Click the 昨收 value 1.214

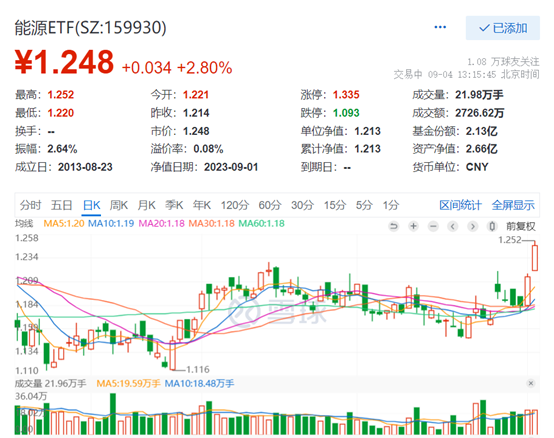pos(196,113)
